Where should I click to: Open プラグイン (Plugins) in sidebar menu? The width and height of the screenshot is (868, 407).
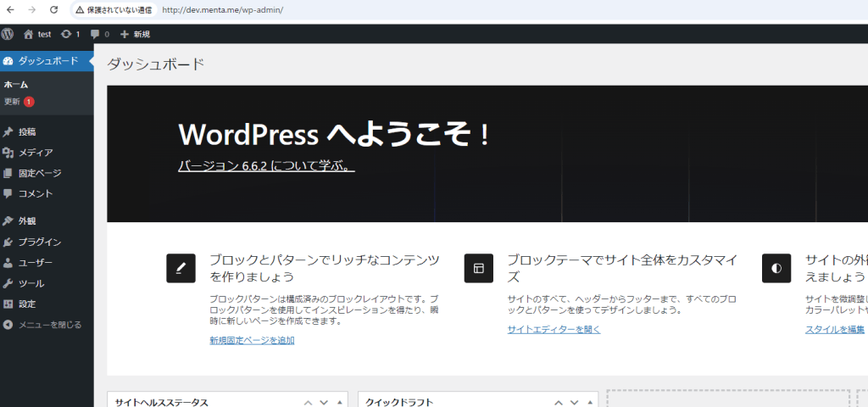[x=39, y=242]
